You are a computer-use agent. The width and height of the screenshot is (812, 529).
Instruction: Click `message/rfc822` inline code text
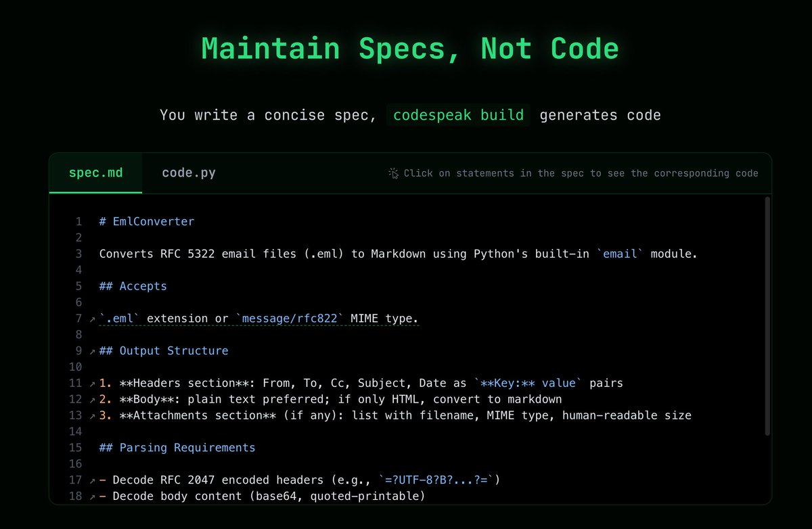[290, 319]
